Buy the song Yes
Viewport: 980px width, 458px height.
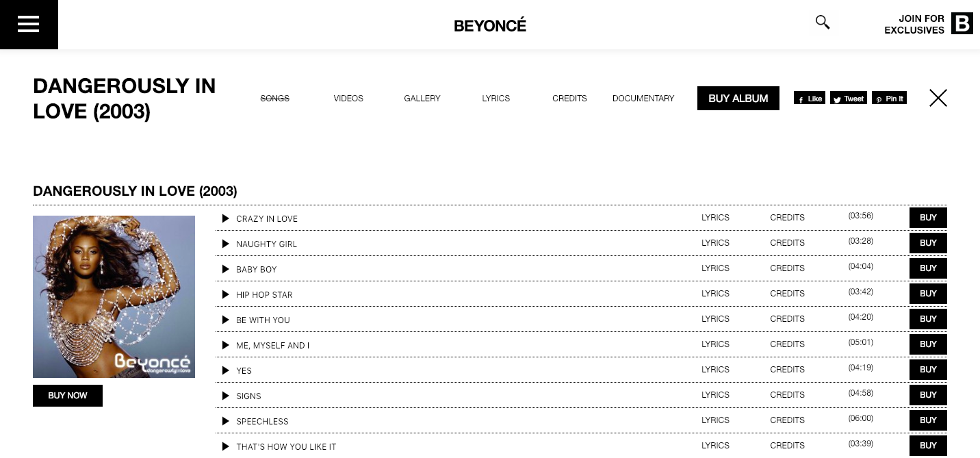928,370
